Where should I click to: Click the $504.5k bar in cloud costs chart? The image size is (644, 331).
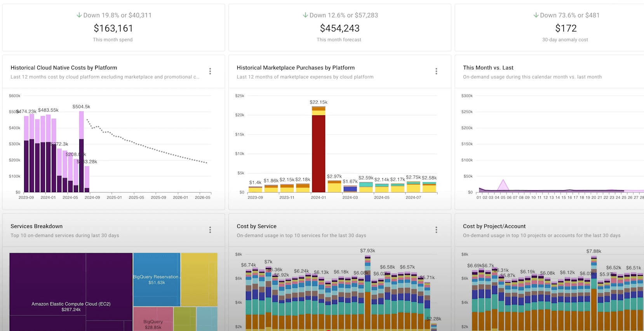[x=82, y=152]
